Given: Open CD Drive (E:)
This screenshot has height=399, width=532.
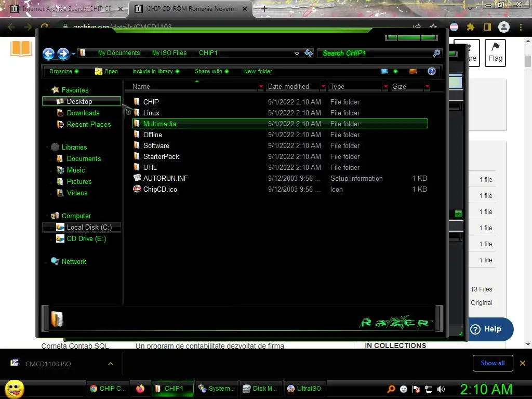Looking at the screenshot, I should point(86,239).
